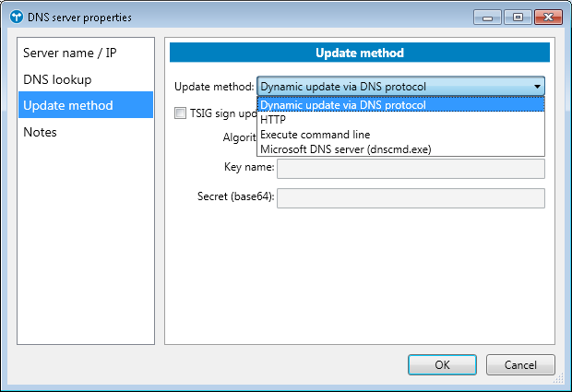Focus the Secret (base64) input field
This screenshot has height=392, width=572.
point(411,197)
